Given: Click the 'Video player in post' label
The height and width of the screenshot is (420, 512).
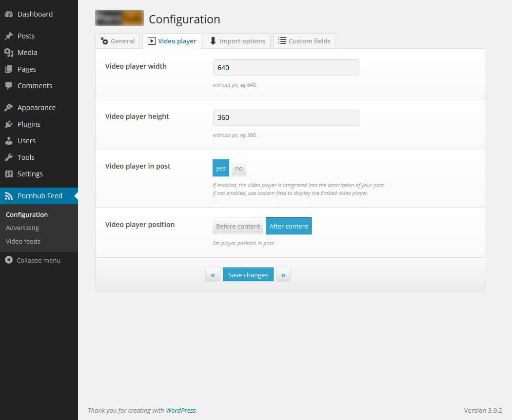Looking at the screenshot, I should pos(138,166).
